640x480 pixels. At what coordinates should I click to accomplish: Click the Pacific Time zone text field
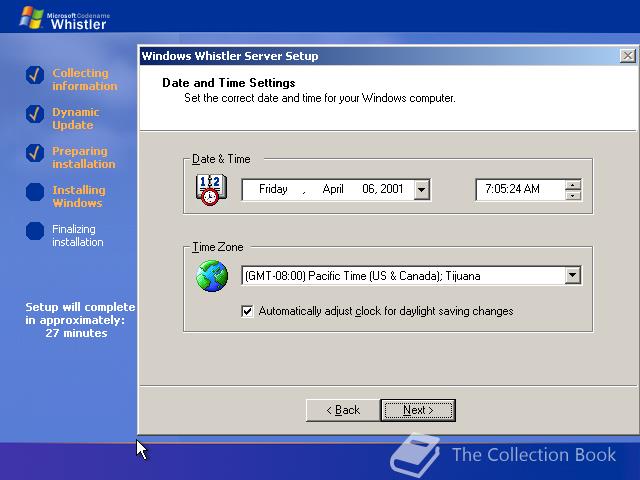403,276
